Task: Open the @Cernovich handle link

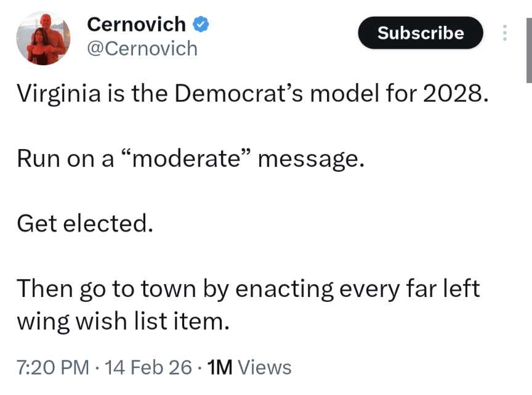Action: pos(142,48)
